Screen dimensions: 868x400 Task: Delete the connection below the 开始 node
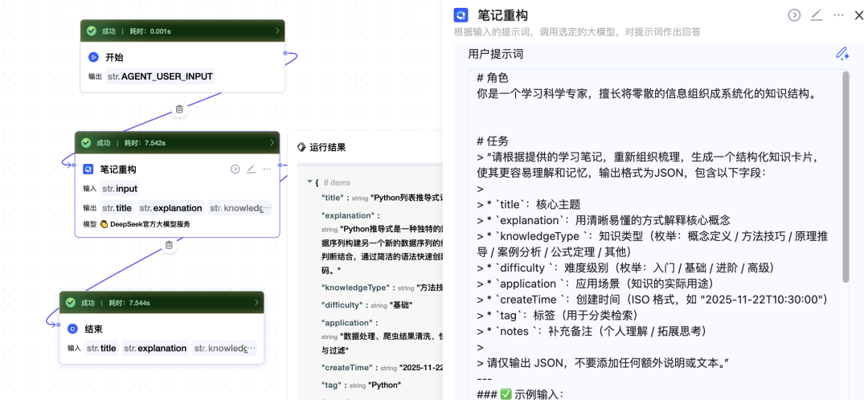[x=179, y=109]
